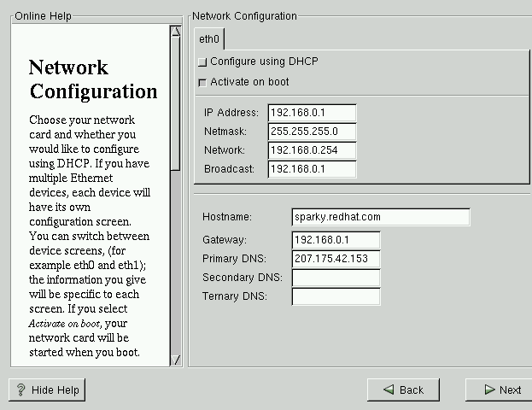Proceed with the Next button

(501, 389)
